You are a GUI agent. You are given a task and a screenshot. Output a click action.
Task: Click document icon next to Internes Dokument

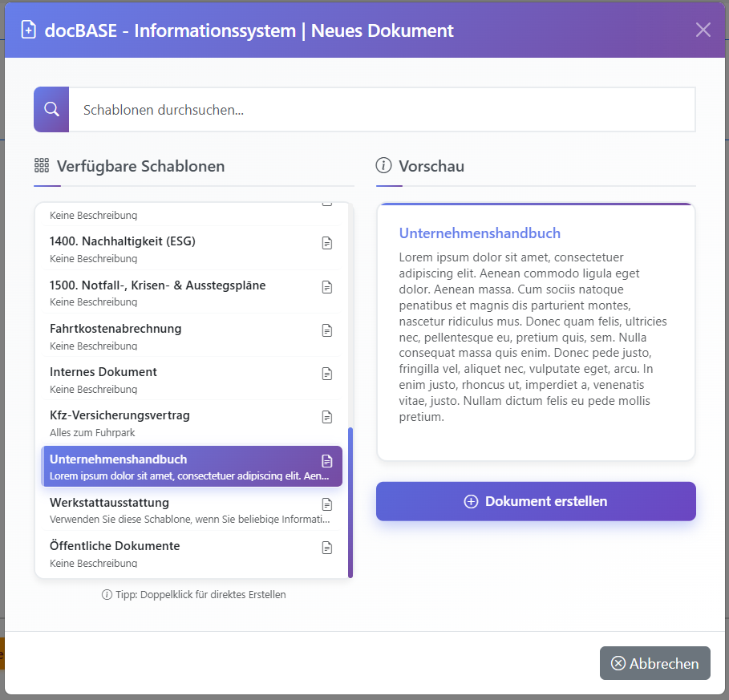pyautogui.click(x=326, y=374)
